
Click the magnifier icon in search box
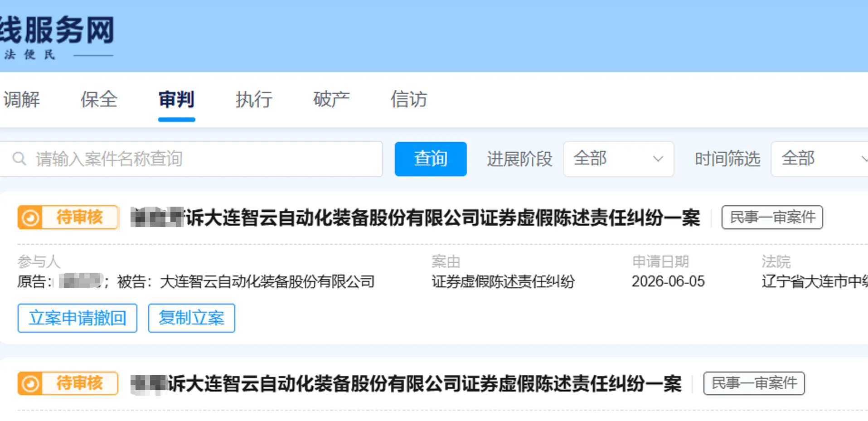19,159
